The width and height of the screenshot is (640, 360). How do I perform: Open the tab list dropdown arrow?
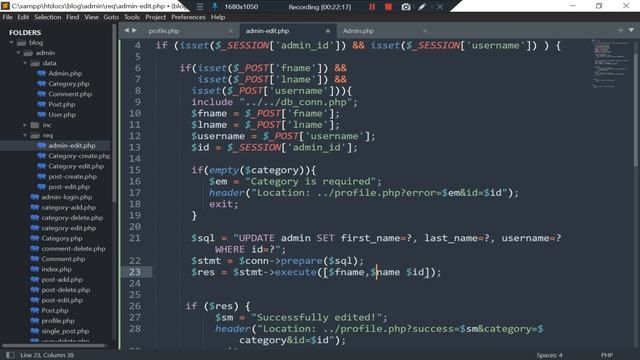coord(631,30)
